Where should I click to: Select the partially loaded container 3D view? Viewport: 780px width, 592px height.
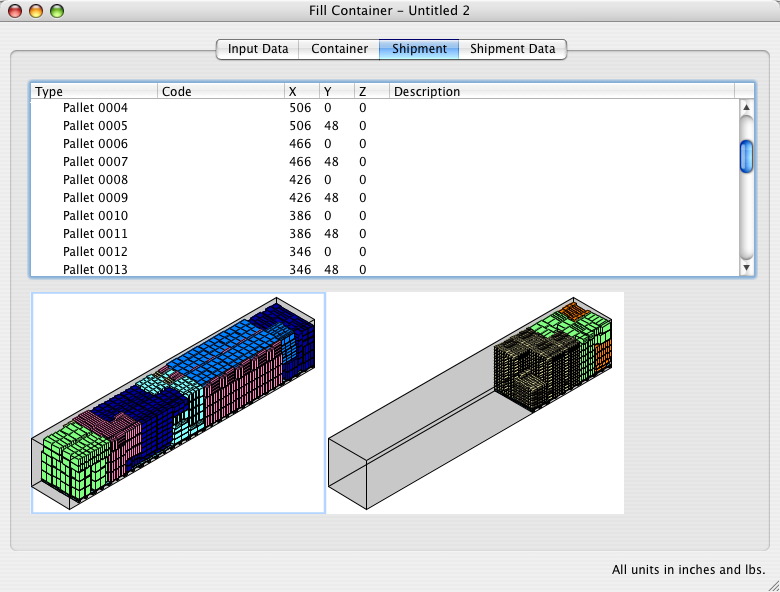tap(475, 403)
